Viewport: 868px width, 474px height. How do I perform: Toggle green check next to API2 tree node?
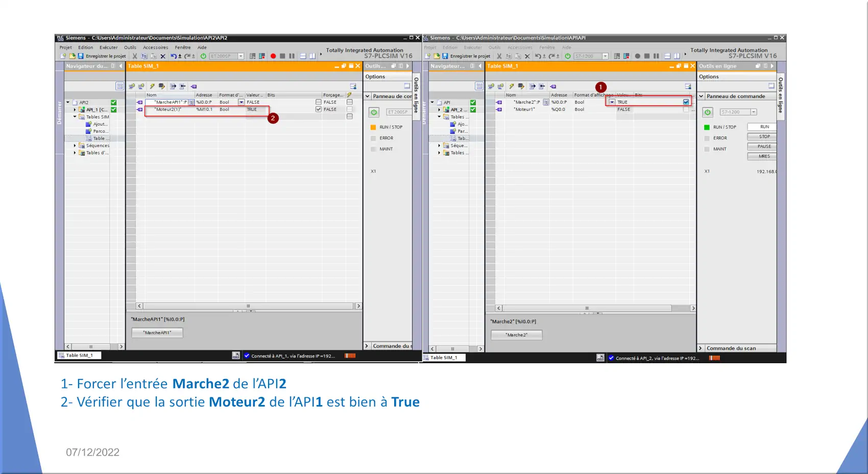[x=114, y=103]
